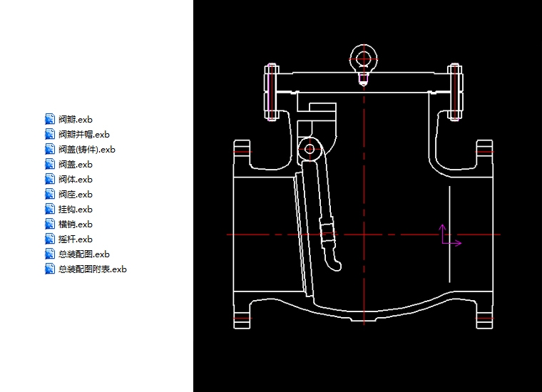Select the 阀盖.exb file icon
This screenshot has height=392, width=542.
coord(49,164)
